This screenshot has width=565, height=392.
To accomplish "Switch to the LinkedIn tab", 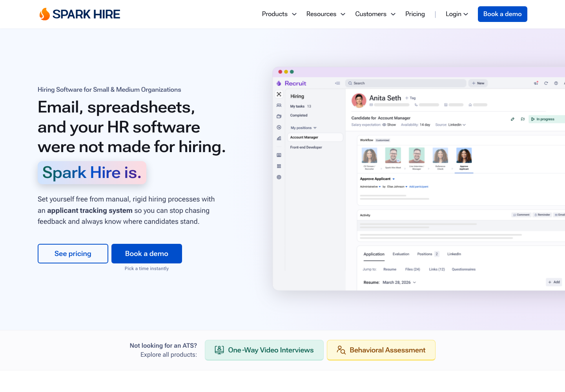I will (x=454, y=254).
